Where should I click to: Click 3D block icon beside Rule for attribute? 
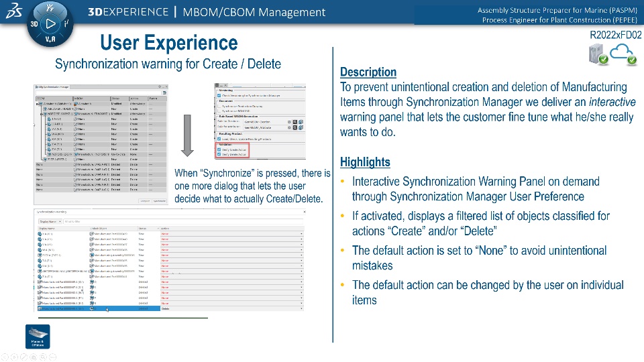pyautogui.click(x=301, y=127)
